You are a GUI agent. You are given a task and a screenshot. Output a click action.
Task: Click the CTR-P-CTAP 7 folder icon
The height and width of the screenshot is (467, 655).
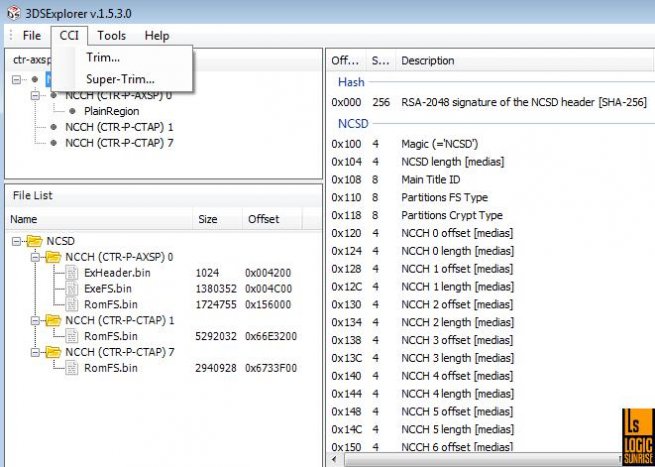pyautogui.click(x=51, y=352)
